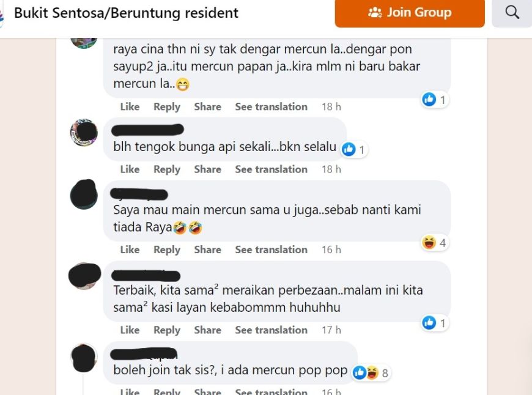The width and height of the screenshot is (532, 395).
Task: Reply to the 'Terbaik, kita sama' comment
Action: click(166, 330)
